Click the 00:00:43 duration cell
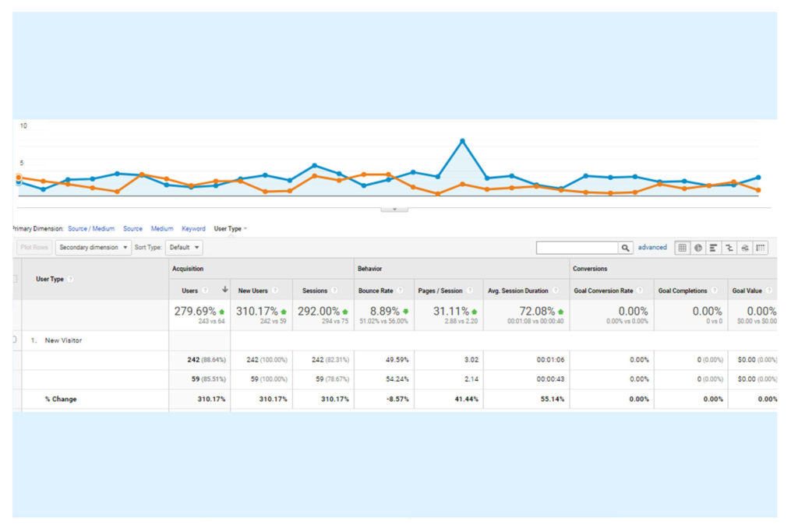 [550, 379]
